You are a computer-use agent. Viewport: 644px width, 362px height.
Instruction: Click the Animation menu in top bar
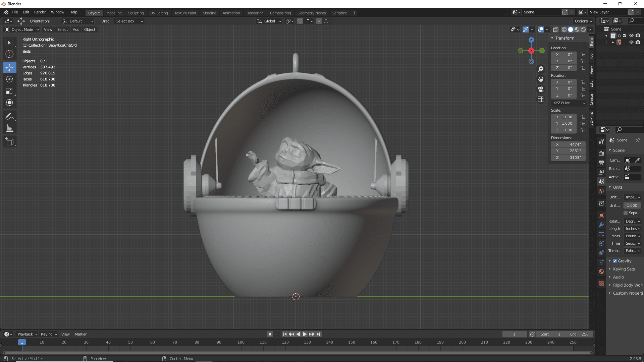tap(231, 13)
